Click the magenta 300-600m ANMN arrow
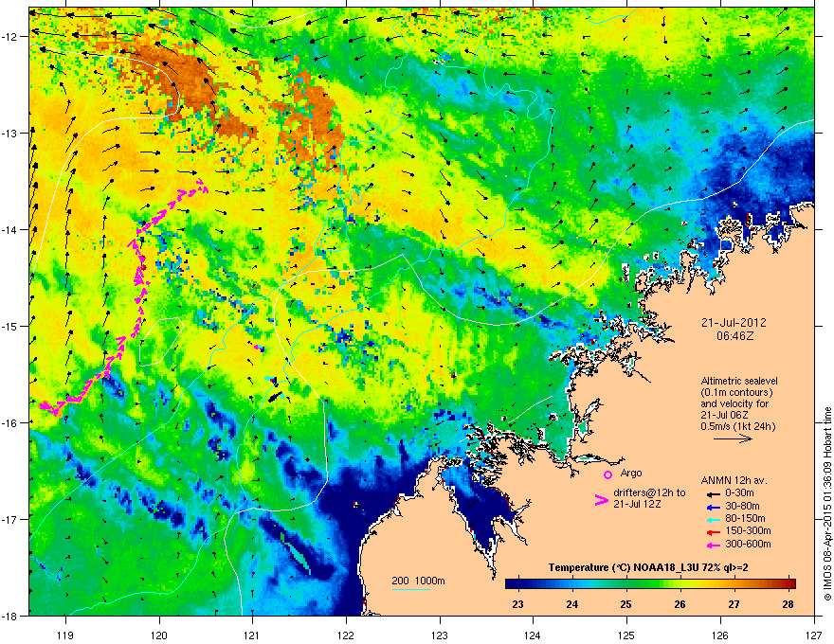Screen dimensions: 834x644 coord(712,545)
